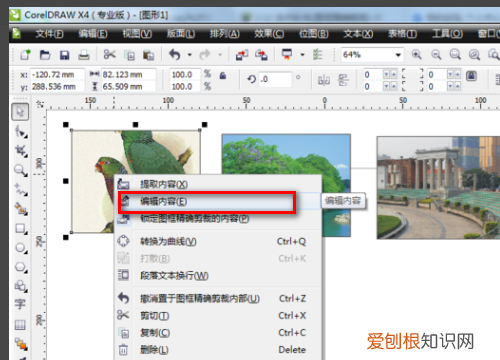The image size is (500, 360).
Task: Open the 效果(C) menu
Action: [269, 34]
